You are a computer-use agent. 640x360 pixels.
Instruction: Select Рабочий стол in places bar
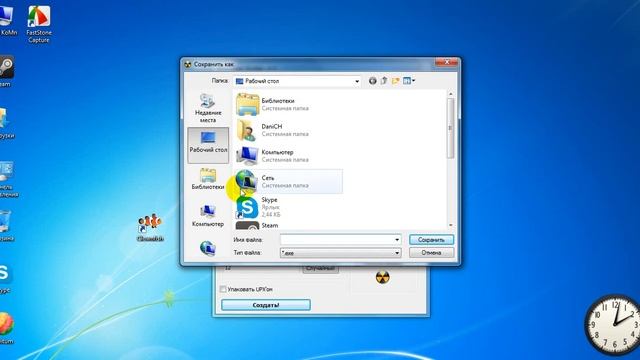tap(208, 145)
